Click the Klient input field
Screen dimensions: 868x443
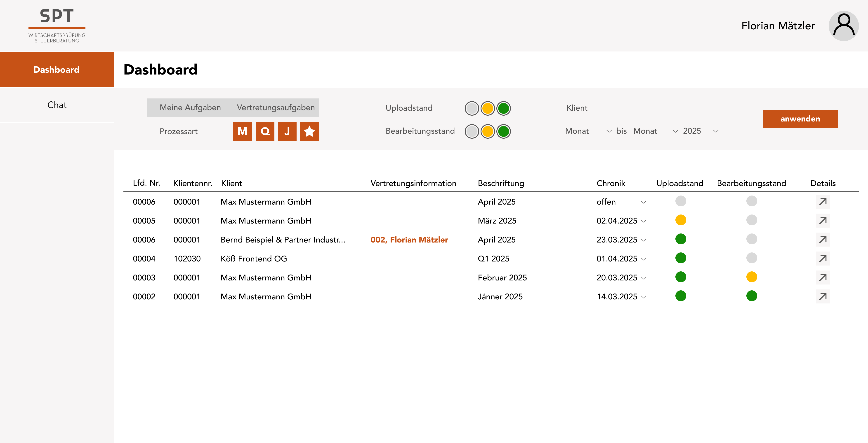coord(640,108)
